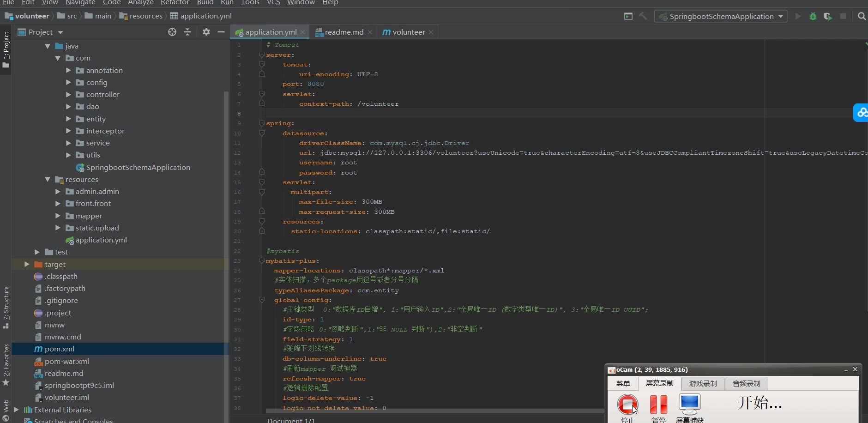Close the readme.md editor tab

point(370,32)
